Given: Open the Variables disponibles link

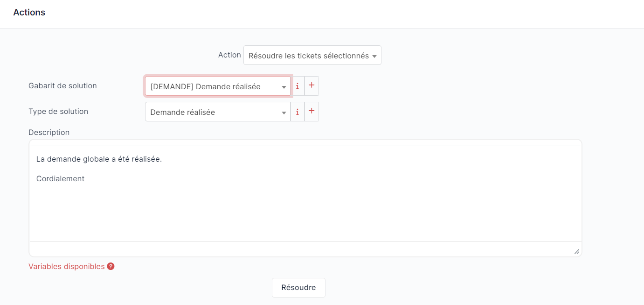Looking at the screenshot, I should tap(65, 266).
